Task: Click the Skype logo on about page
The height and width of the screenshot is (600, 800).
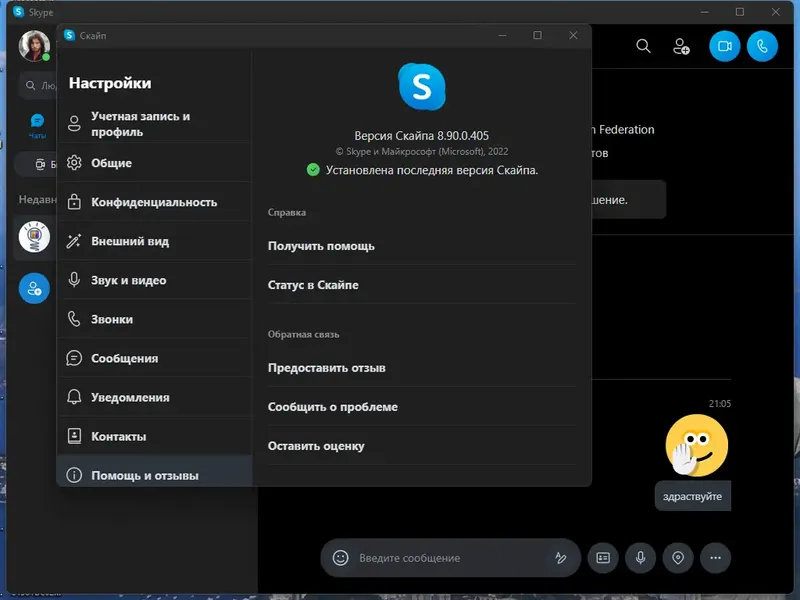Action: click(422, 87)
